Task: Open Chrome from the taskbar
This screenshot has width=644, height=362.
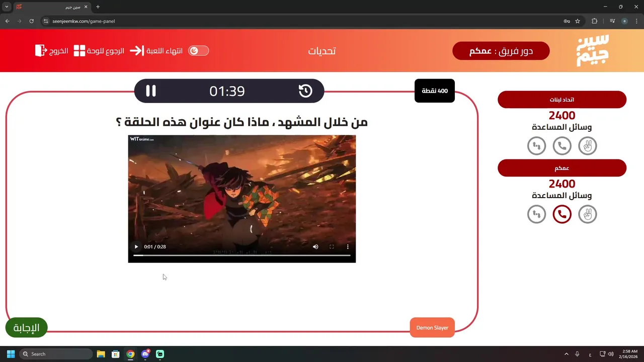Action: coord(130,354)
